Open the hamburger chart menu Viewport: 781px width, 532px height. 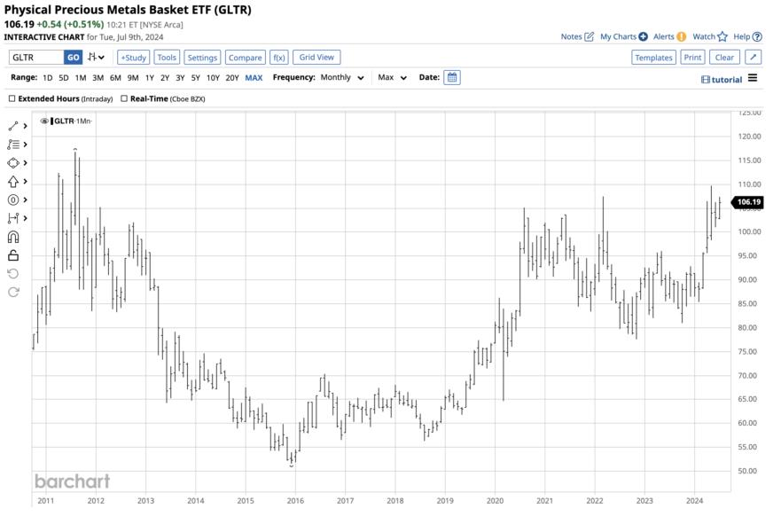753,78
